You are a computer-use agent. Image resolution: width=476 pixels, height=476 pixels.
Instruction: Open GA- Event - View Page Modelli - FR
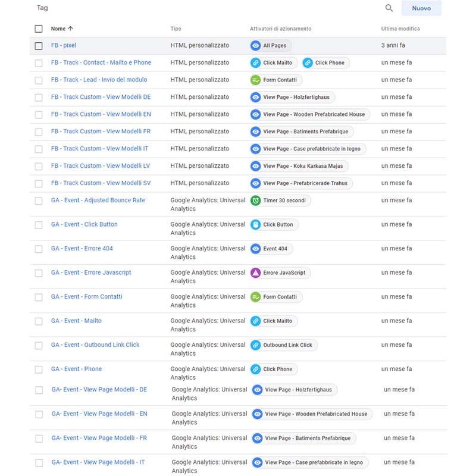pyautogui.click(x=99, y=438)
